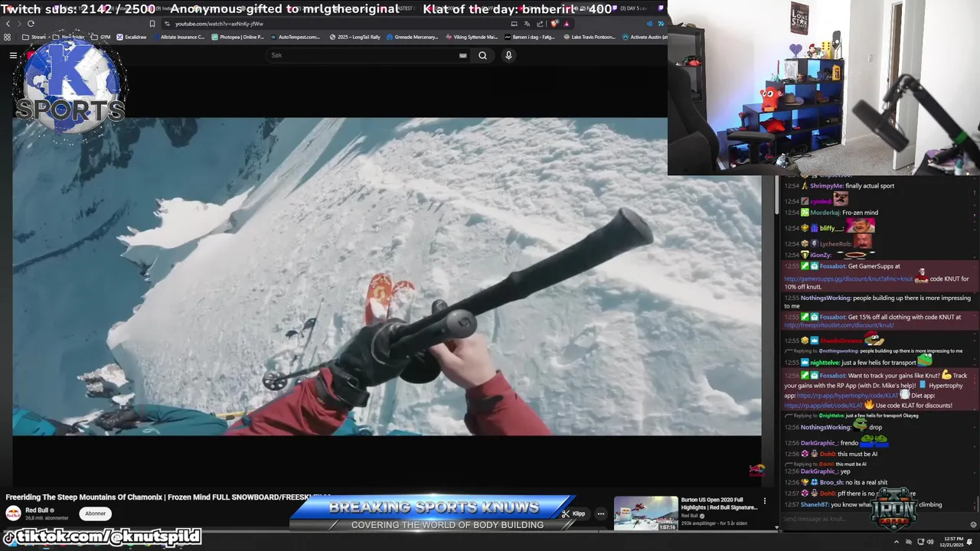Start voice search with microphone icon
The image size is (980, 551).
click(x=508, y=55)
